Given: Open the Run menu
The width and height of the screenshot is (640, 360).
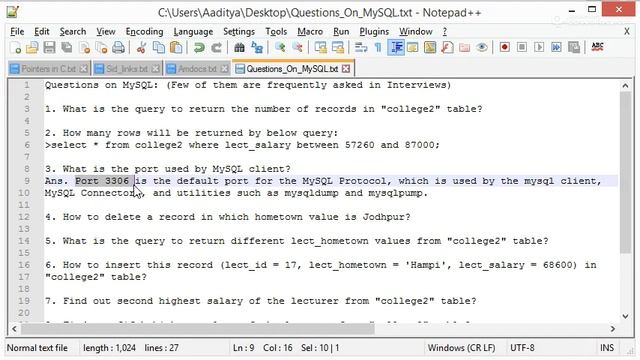Looking at the screenshot, I should tap(341, 31).
